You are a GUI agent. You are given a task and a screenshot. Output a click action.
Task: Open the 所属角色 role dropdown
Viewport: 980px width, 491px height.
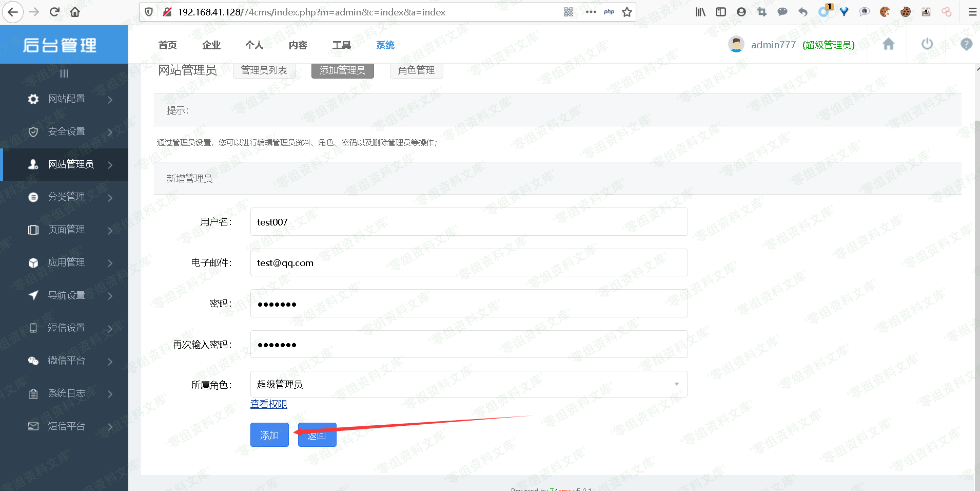click(x=468, y=384)
